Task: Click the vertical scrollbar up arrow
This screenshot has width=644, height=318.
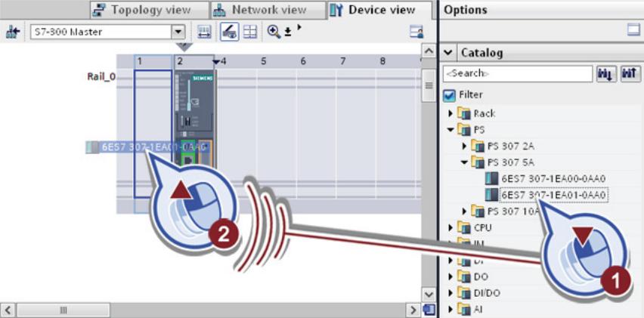Action: (x=429, y=51)
